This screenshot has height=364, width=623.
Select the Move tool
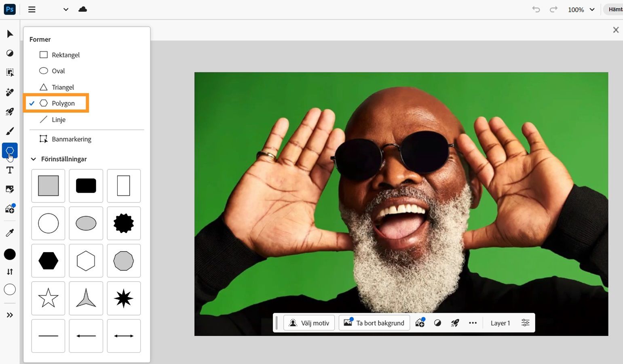coord(10,34)
